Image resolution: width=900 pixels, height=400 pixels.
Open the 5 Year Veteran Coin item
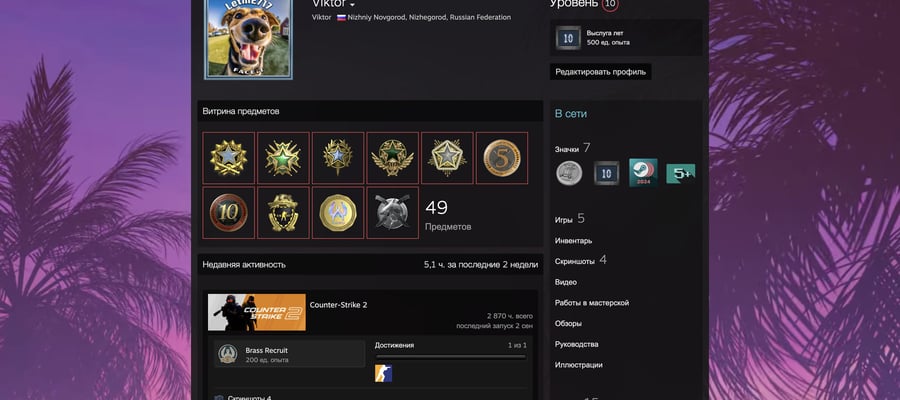tap(502, 158)
